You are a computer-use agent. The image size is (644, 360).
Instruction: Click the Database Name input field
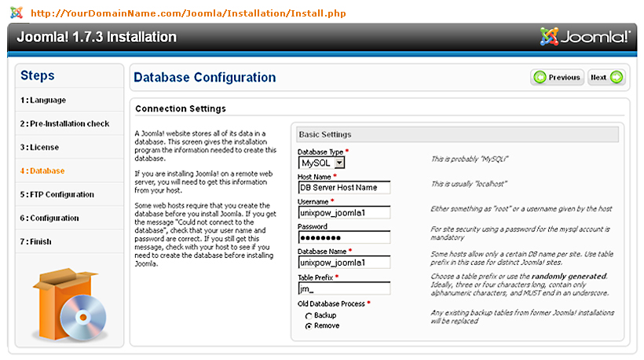(x=344, y=263)
